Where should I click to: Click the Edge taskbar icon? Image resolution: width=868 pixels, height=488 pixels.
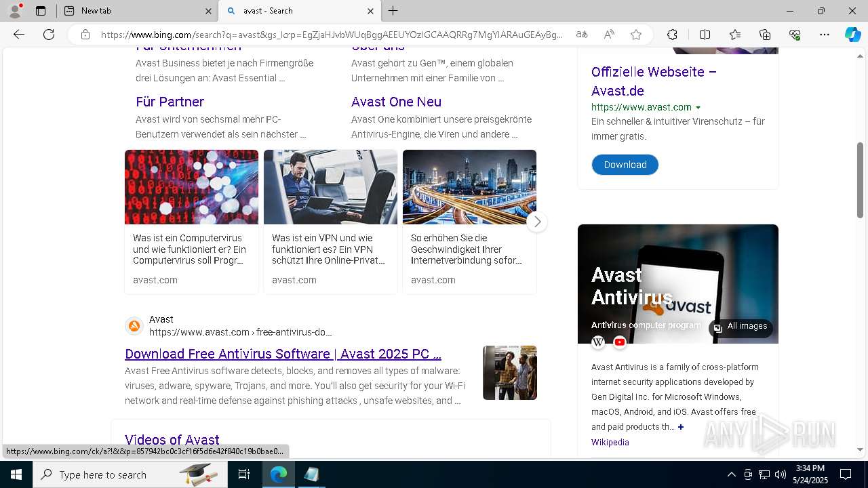pyautogui.click(x=279, y=474)
